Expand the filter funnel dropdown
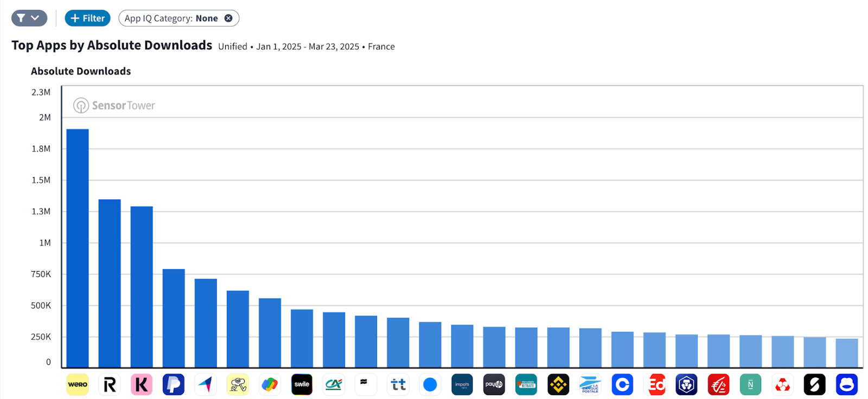 (x=29, y=18)
